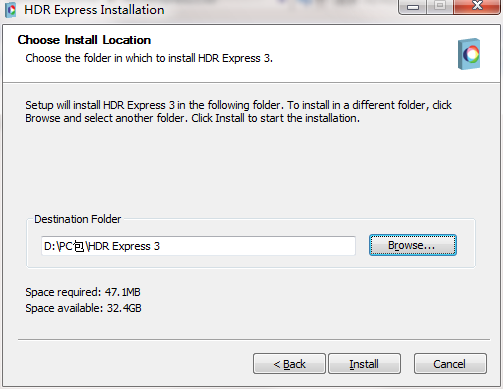Click the 'Destination Folder' group label
Screen dimensions: 503x389
click(x=78, y=219)
